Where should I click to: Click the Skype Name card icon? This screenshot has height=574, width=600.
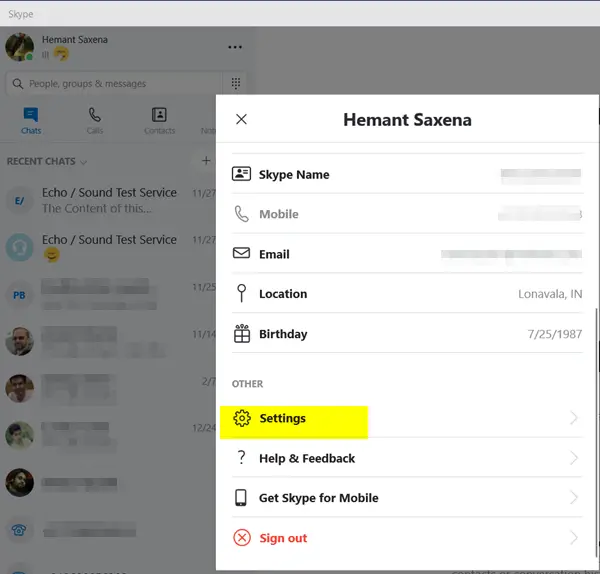(241, 174)
